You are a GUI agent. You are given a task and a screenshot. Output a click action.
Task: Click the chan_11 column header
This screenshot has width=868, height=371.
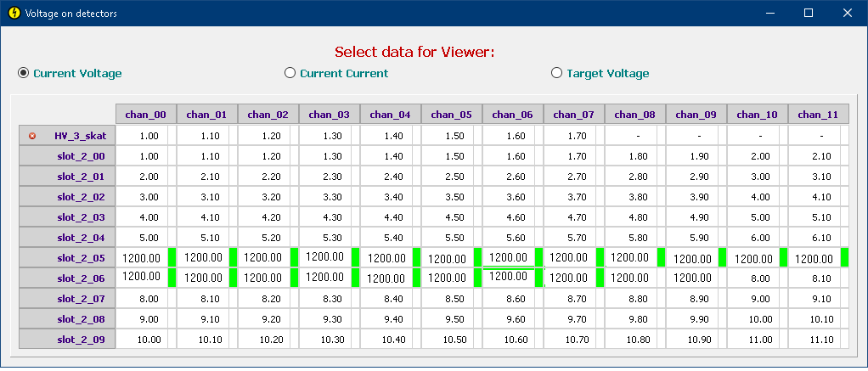point(818,115)
